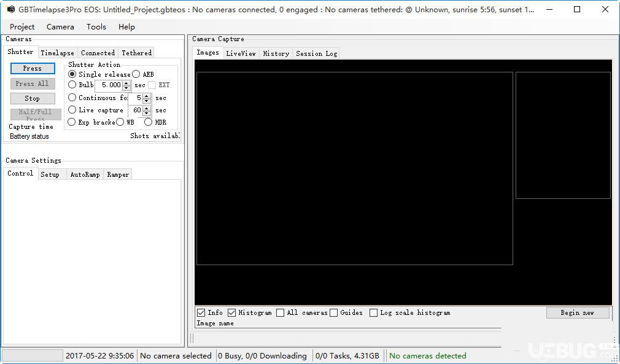Switch to the Session Log tab
620x364 pixels.
click(316, 54)
